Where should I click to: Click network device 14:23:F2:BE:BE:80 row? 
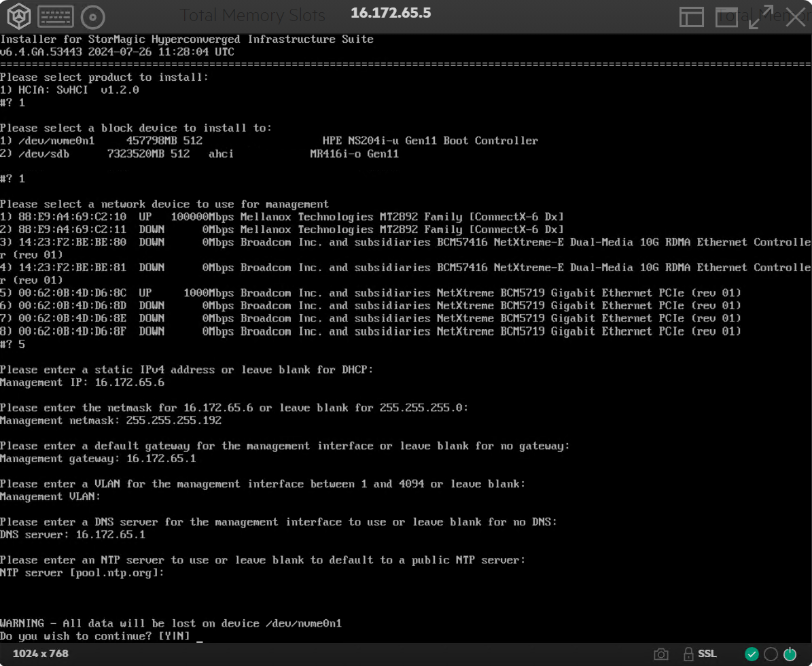click(x=406, y=249)
